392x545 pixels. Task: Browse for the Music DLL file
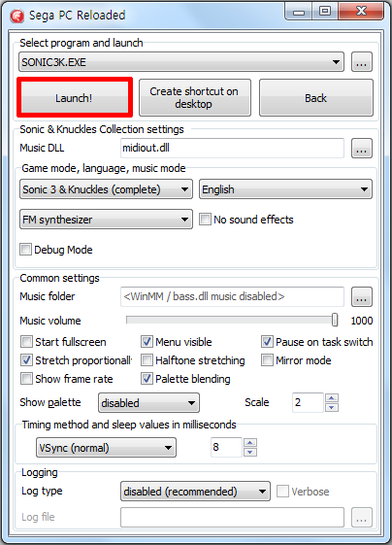coord(362,148)
